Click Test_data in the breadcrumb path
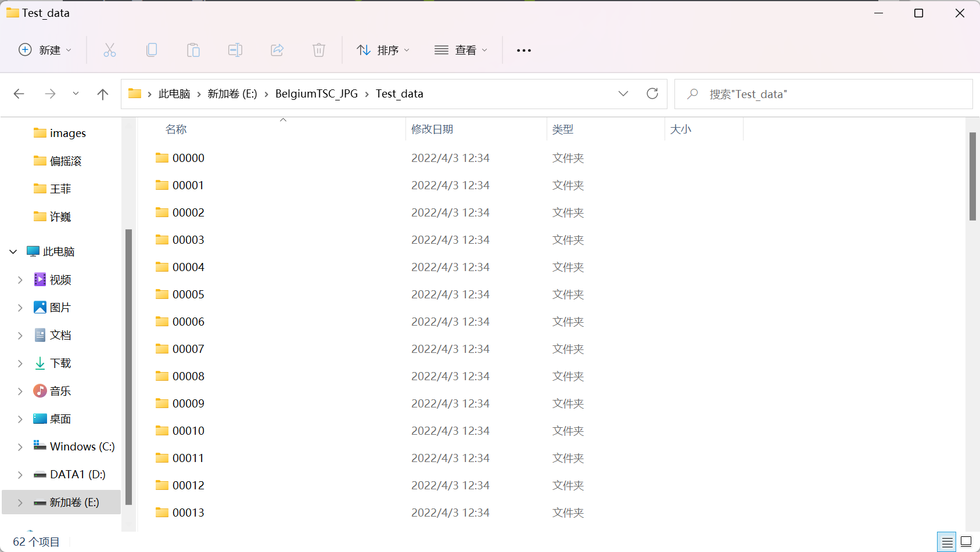This screenshot has height=552, width=980. [x=400, y=93]
